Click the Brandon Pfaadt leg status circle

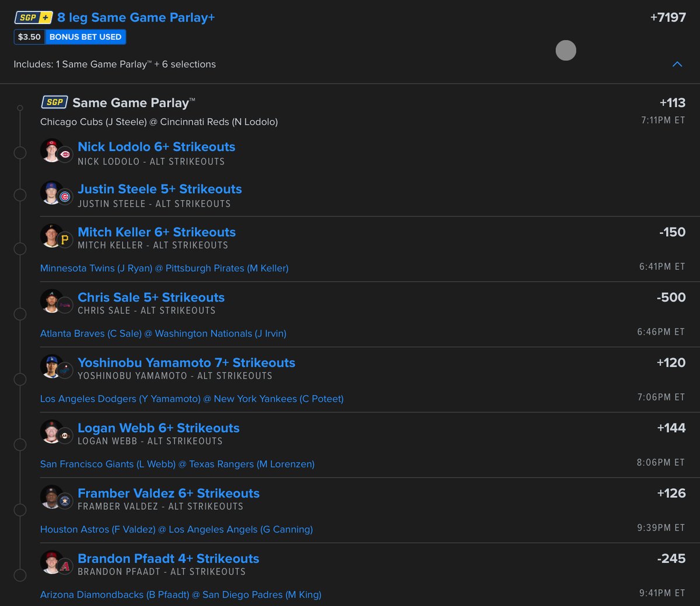coord(20,576)
